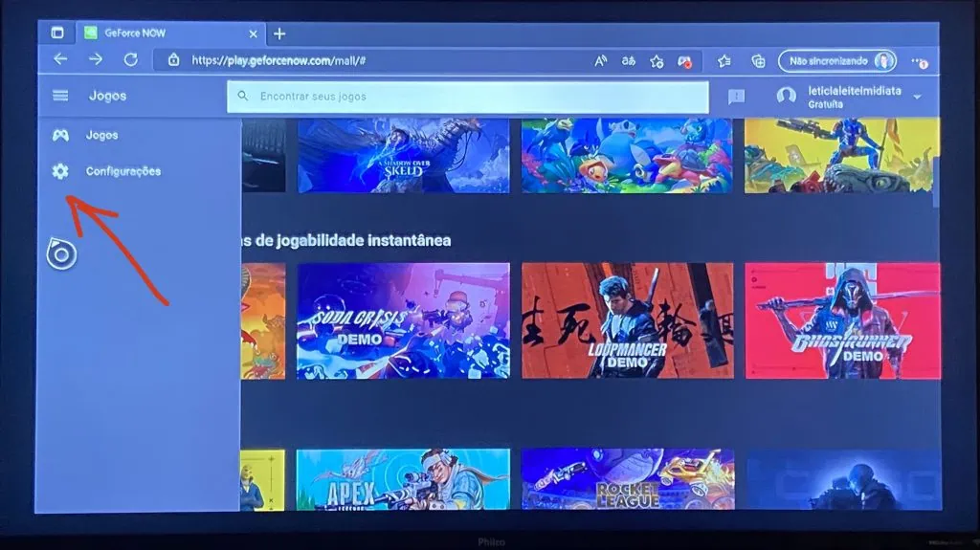Open the Loopmancer Demo tile
The width and height of the screenshot is (980, 550).
[628, 320]
